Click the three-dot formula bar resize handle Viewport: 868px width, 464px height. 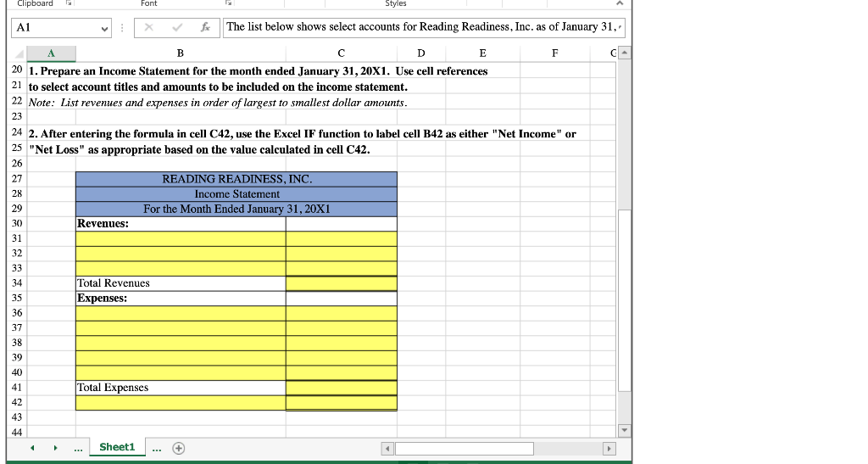pos(122,28)
